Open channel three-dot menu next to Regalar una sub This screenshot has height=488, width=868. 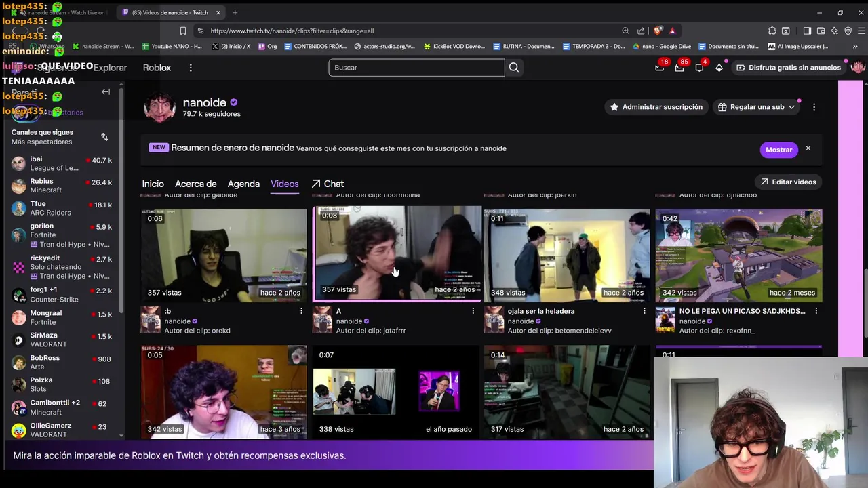(x=814, y=107)
